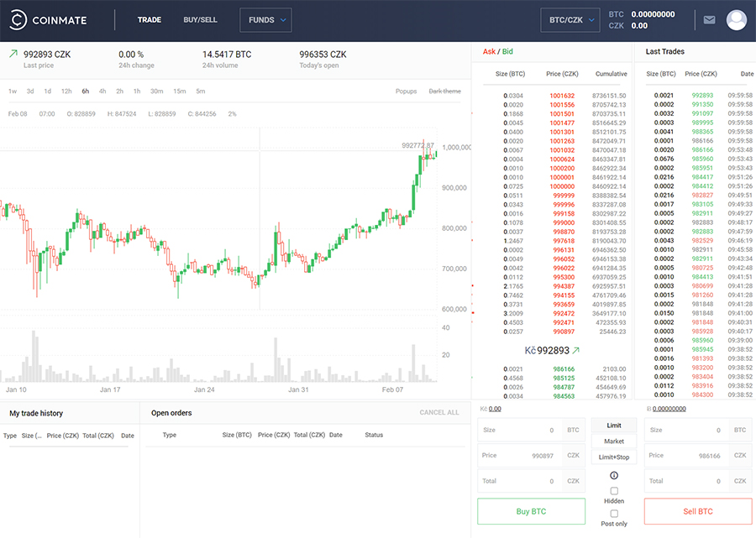Click the Feb 07 date on chart axis
The height and width of the screenshot is (538, 756).
392,389
